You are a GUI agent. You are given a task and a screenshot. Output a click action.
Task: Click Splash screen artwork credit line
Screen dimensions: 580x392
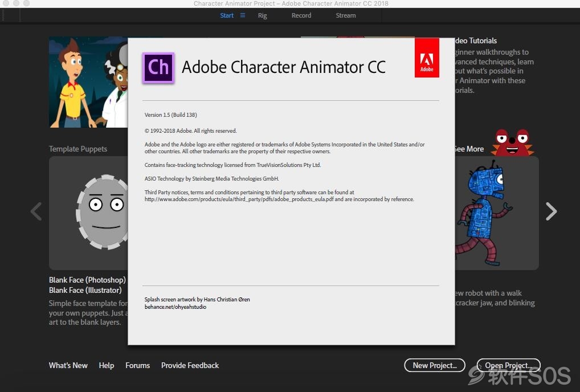[197, 299]
